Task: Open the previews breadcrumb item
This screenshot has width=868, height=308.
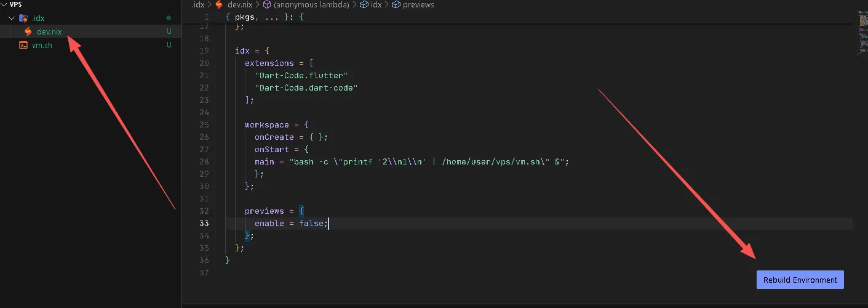Action: pyautogui.click(x=418, y=5)
